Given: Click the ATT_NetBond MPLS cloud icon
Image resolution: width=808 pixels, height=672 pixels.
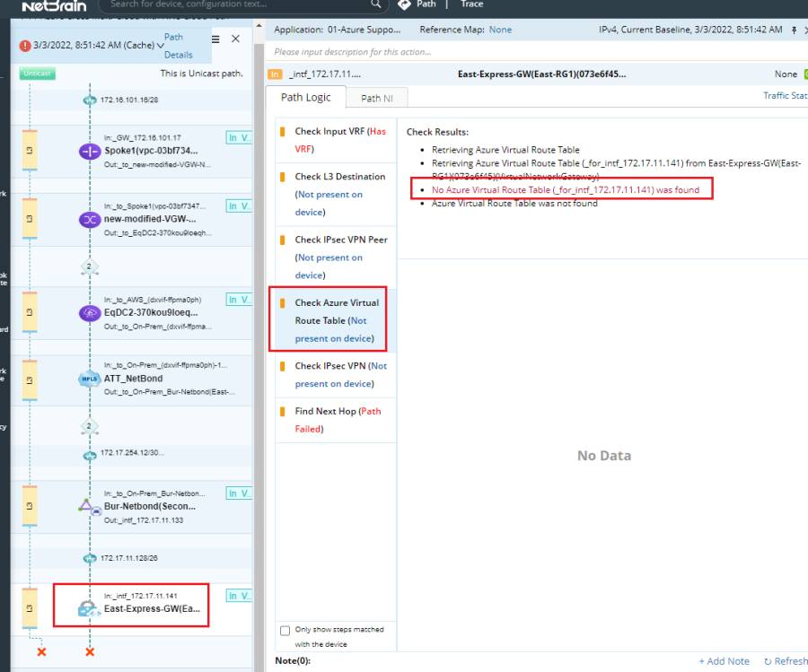Looking at the screenshot, I should (x=90, y=379).
